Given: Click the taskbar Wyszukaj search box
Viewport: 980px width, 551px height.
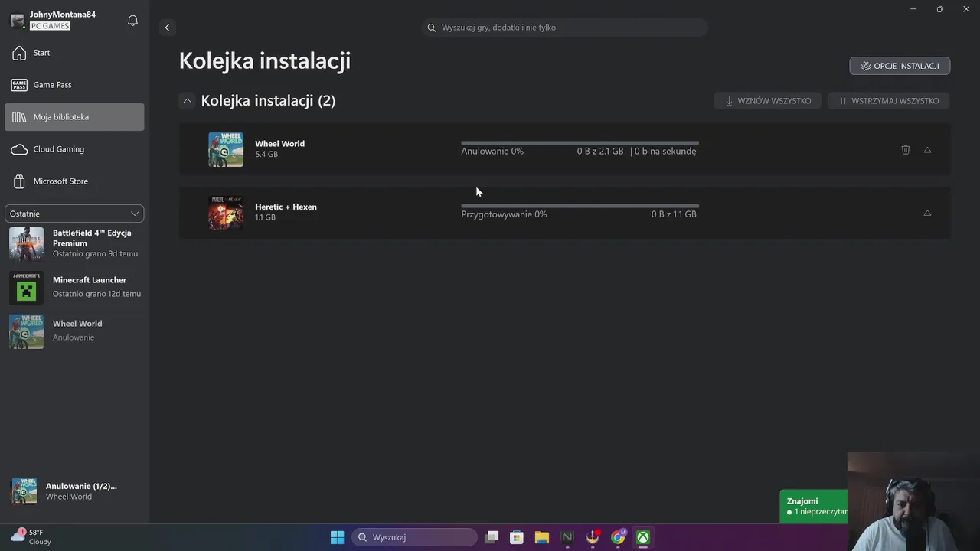Looking at the screenshot, I should (414, 537).
